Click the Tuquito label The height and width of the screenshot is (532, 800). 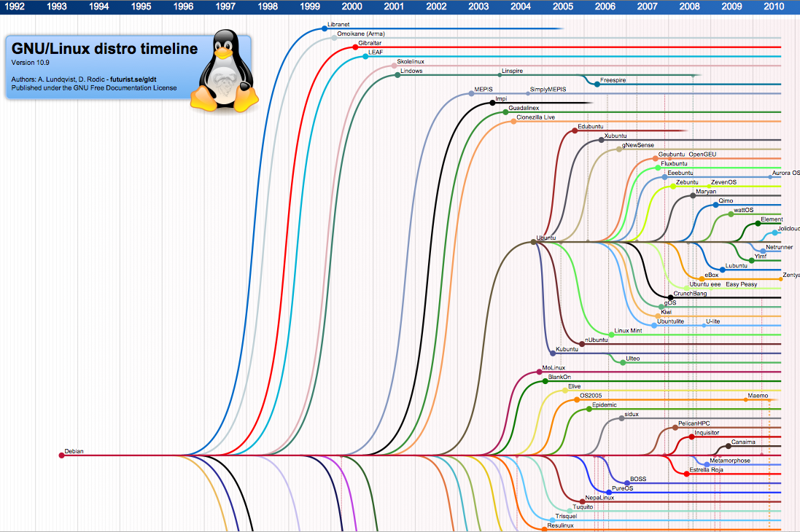coord(583,507)
